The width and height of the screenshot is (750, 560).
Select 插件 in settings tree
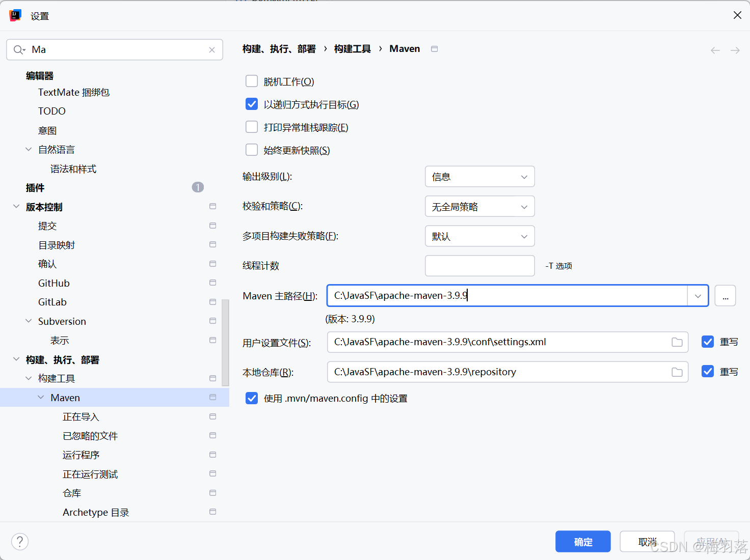[35, 188]
